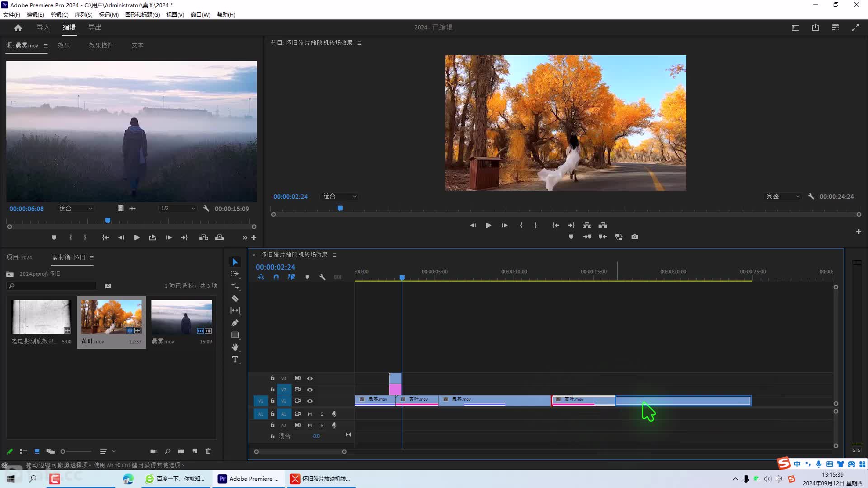The image size is (868, 488).
Task: Select 晨雾.mov thumbnail in bin
Action: 182,317
